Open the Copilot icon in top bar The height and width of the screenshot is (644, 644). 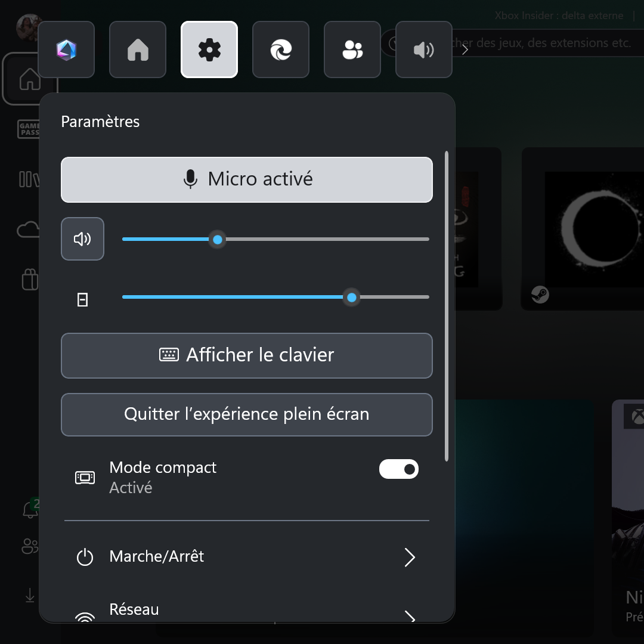[66, 49]
